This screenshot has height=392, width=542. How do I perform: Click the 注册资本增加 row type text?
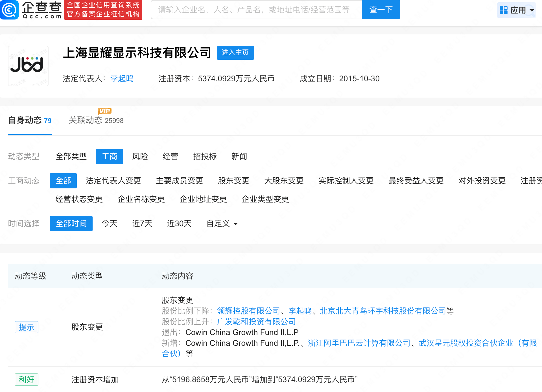tap(95, 379)
